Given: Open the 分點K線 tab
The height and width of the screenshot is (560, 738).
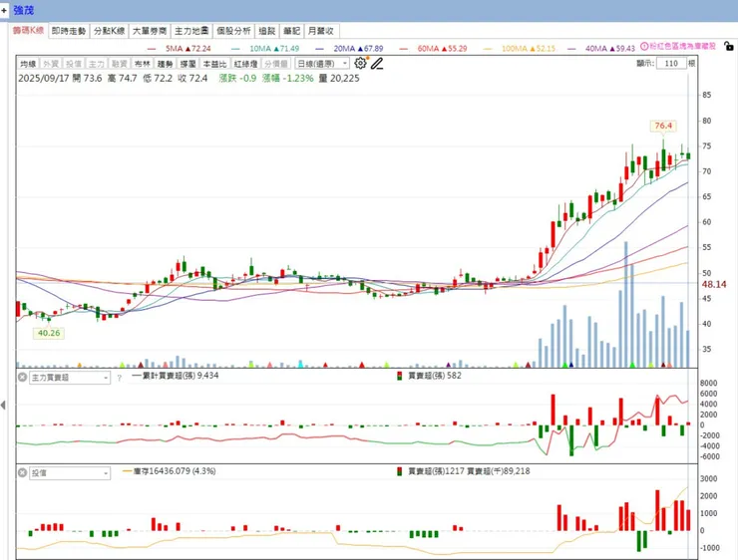Looking at the screenshot, I should pos(109,31).
